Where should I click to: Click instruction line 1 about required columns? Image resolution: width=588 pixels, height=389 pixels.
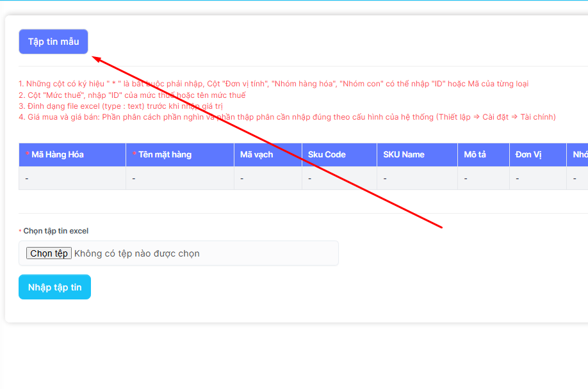pyautogui.click(x=274, y=84)
